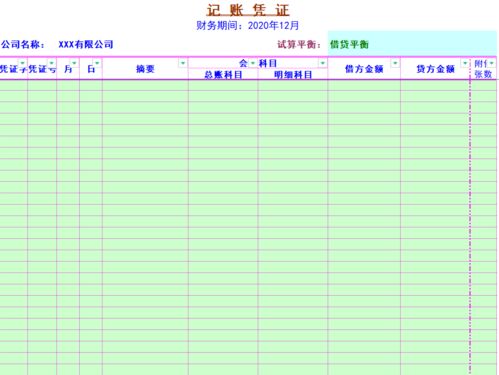Open the 凭证字 column filter dropdown
This screenshot has width=499, height=375.
22,63
